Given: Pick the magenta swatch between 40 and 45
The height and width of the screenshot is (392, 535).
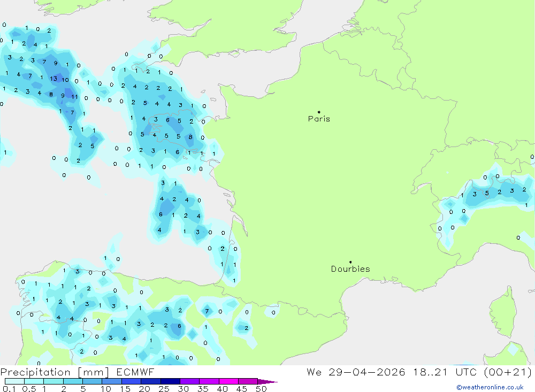Looking at the screenshot, I should (228, 381).
